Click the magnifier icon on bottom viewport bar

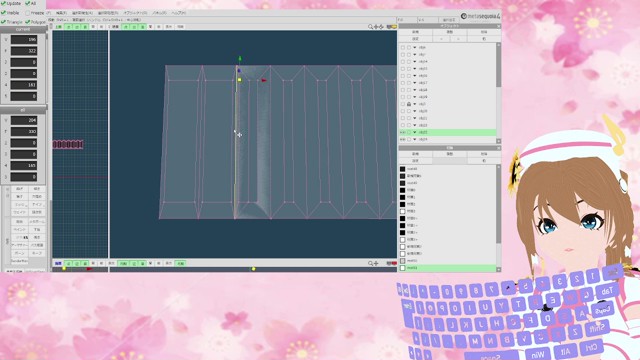click(371, 264)
